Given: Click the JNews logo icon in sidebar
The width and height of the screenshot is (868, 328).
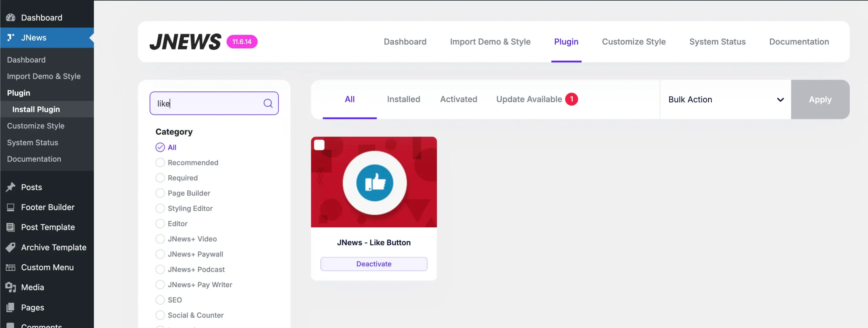Looking at the screenshot, I should [11, 38].
